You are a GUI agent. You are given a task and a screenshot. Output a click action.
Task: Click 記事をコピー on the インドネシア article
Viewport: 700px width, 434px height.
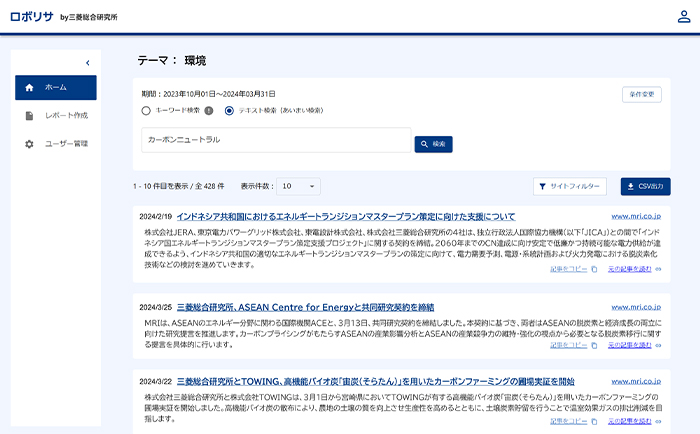568,269
